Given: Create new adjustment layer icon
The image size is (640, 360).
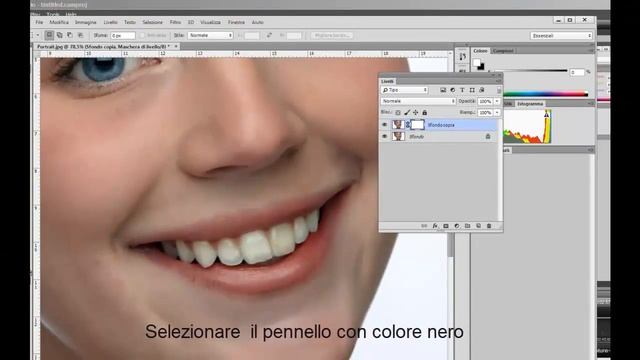Looking at the screenshot, I should tap(457, 226).
